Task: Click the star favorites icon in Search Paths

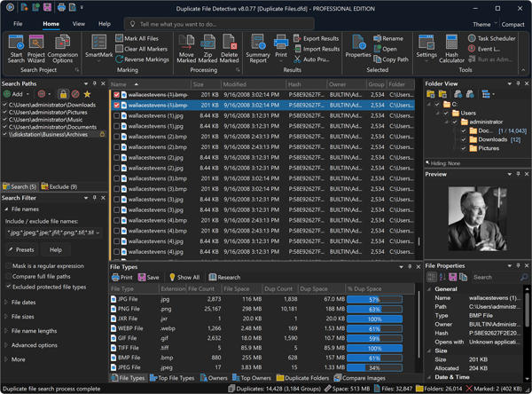Action: 87,94
